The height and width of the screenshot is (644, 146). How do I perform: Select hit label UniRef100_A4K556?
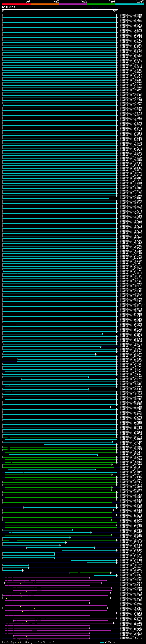coord(131,575)
